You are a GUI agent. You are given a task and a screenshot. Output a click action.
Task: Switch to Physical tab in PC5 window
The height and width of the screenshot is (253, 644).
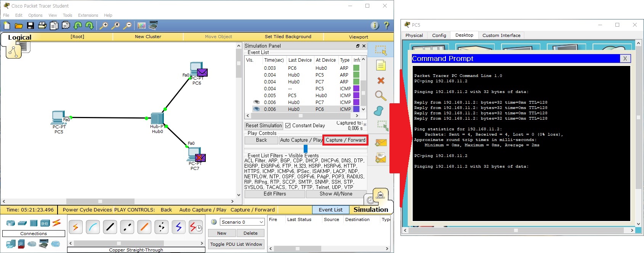point(414,35)
